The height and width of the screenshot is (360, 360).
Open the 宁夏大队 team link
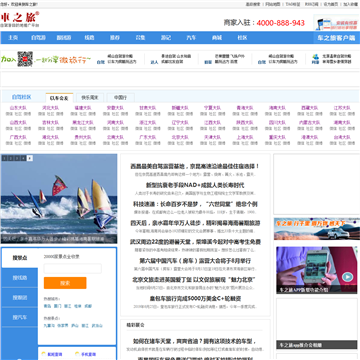[212, 108]
